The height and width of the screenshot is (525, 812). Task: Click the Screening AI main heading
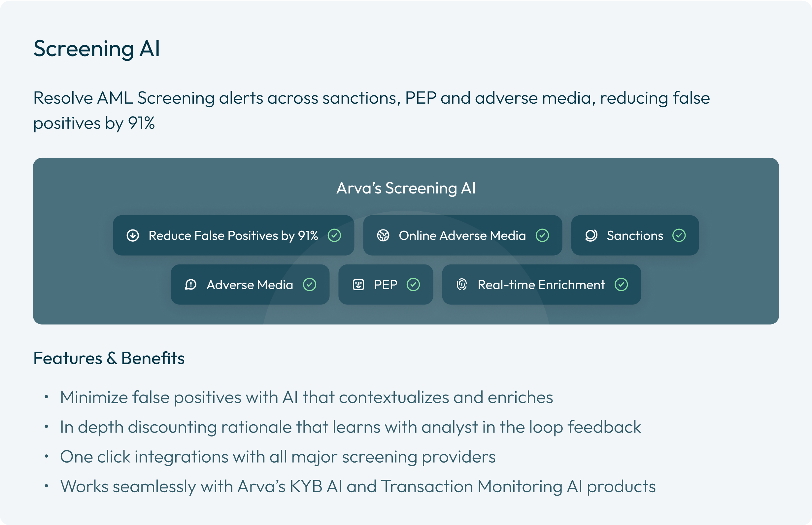pyautogui.click(x=96, y=49)
